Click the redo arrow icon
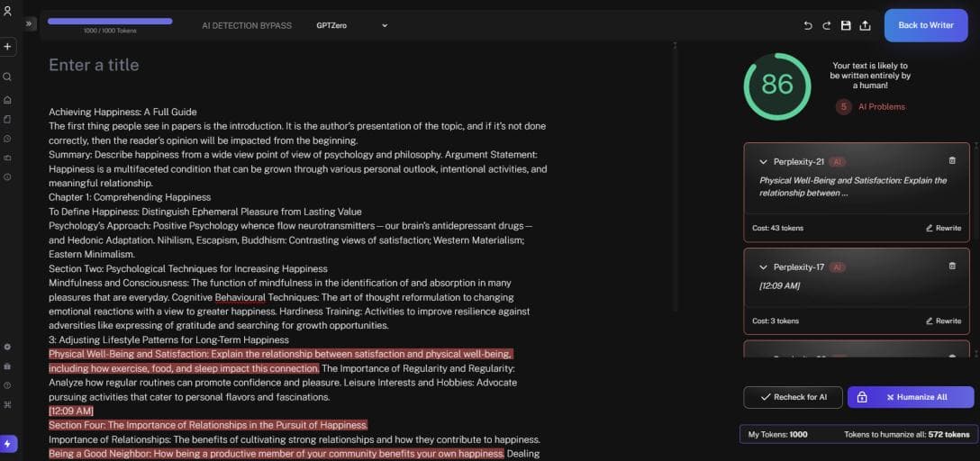 (x=827, y=25)
